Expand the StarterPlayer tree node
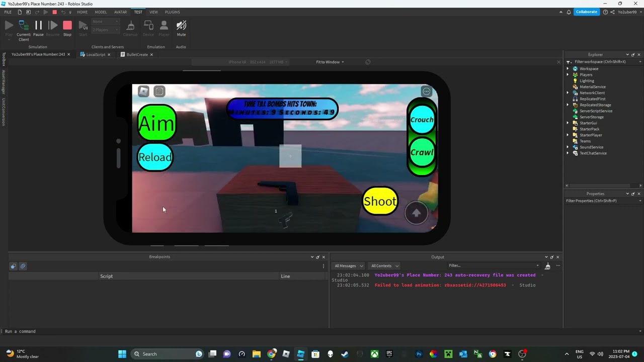This screenshot has width=644, height=362. coord(568,135)
